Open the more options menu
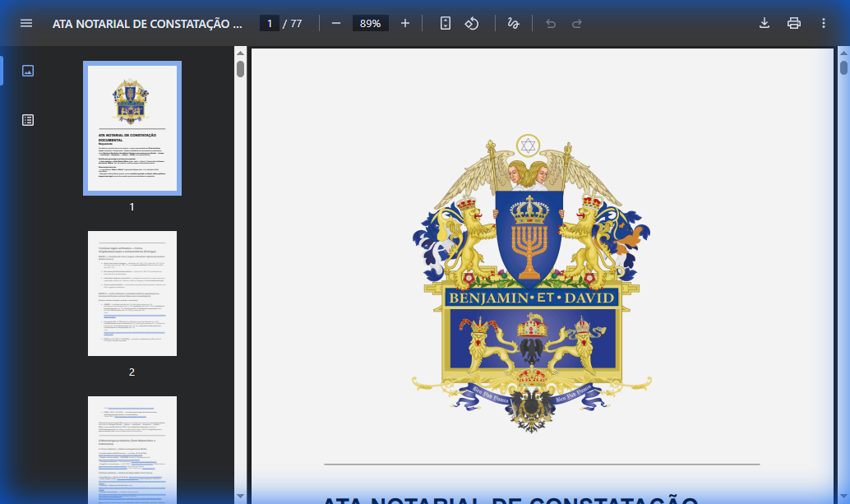The height and width of the screenshot is (504, 850). [824, 23]
